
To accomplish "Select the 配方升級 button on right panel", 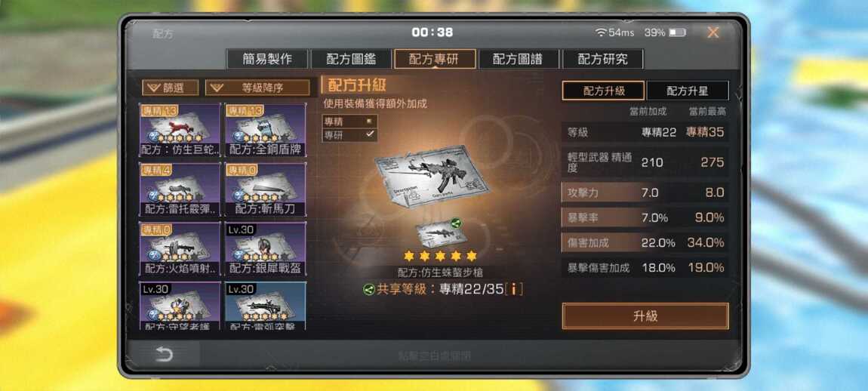I will coord(603,91).
